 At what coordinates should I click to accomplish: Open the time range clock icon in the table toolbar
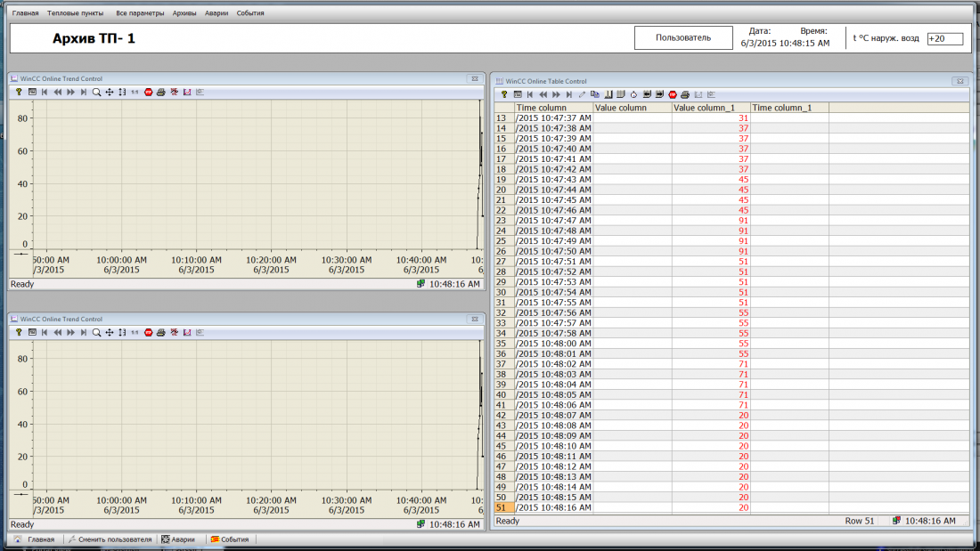point(633,95)
